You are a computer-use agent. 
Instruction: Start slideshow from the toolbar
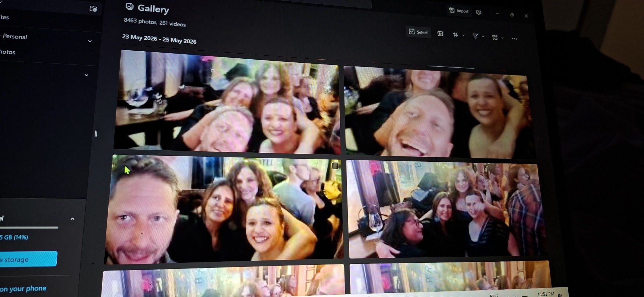tap(440, 34)
